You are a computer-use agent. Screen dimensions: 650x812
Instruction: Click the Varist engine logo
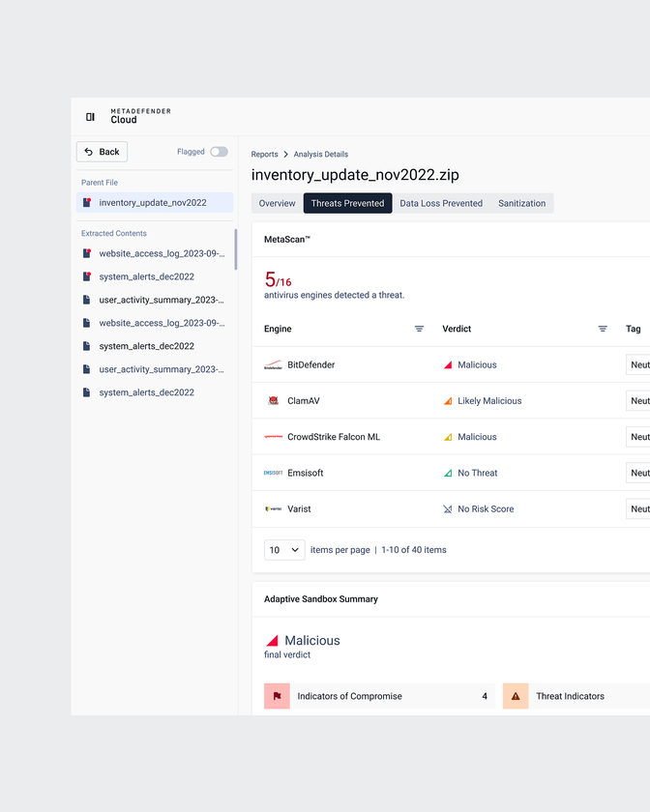coord(273,509)
